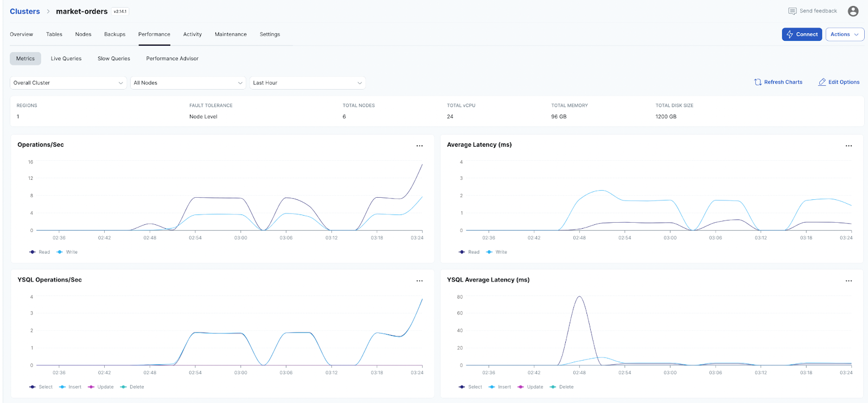Open YSQL Operations/Sec chart ellipsis menu
Image resolution: width=868 pixels, height=403 pixels.
tap(419, 281)
